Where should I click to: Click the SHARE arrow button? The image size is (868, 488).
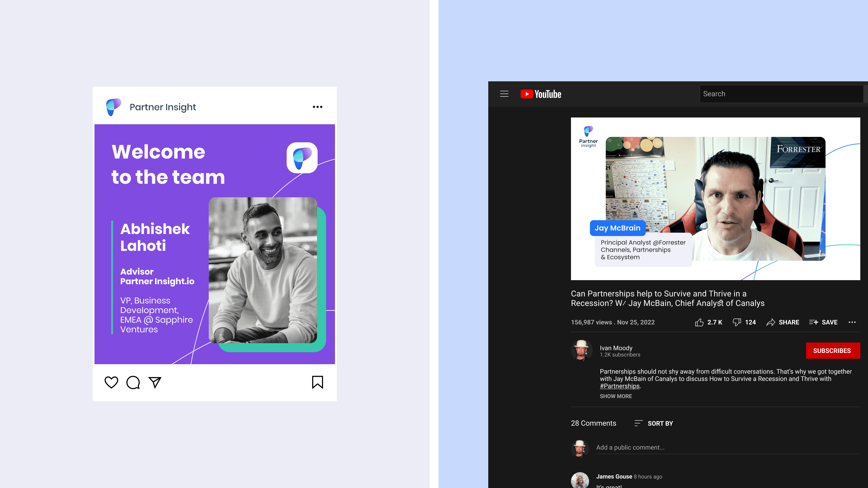point(782,322)
